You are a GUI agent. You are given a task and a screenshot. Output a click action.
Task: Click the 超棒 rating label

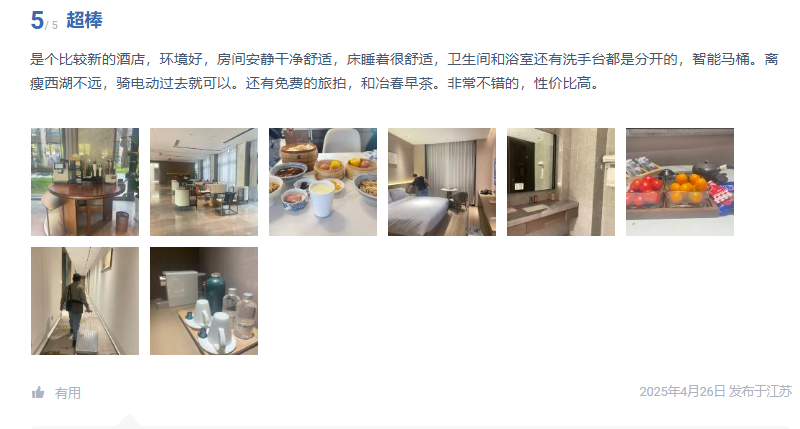coord(84,20)
